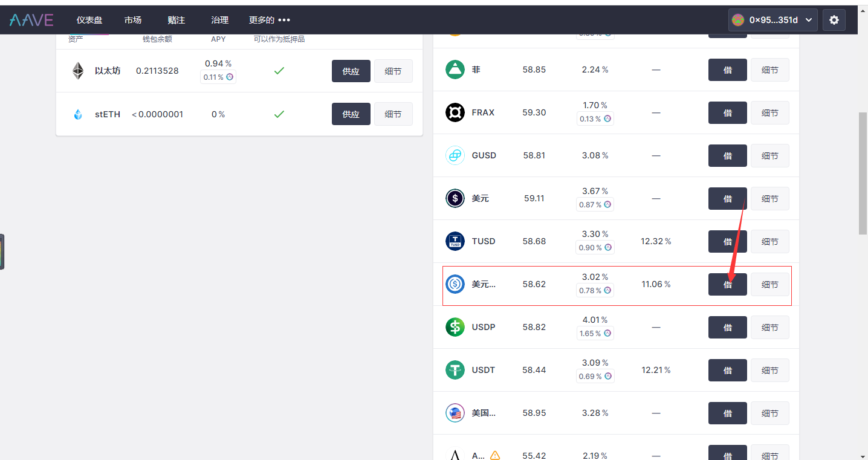This screenshot has height=460, width=868.
Task: Click the dark 美元 token icon
Action: tap(455, 198)
